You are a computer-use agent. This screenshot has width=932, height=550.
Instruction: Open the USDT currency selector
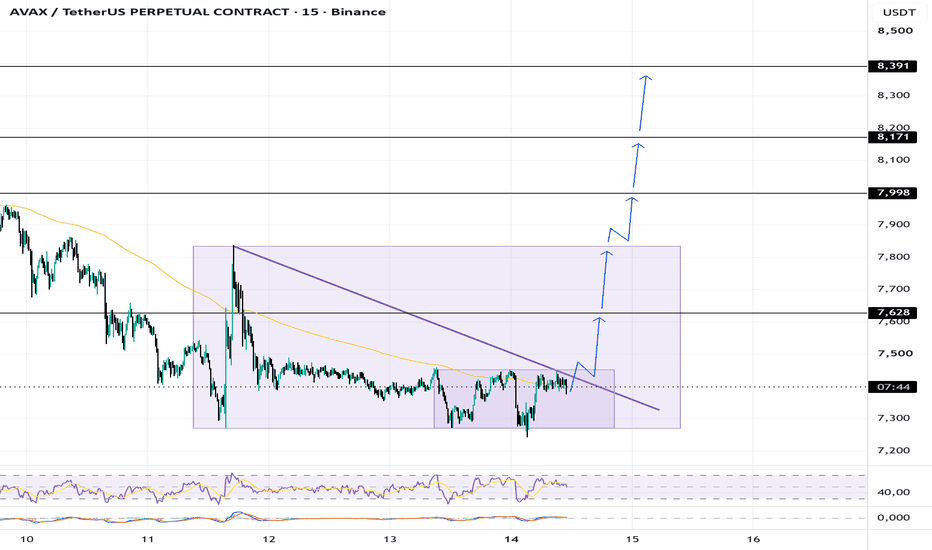pyautogui.click(x=899, y=12)
